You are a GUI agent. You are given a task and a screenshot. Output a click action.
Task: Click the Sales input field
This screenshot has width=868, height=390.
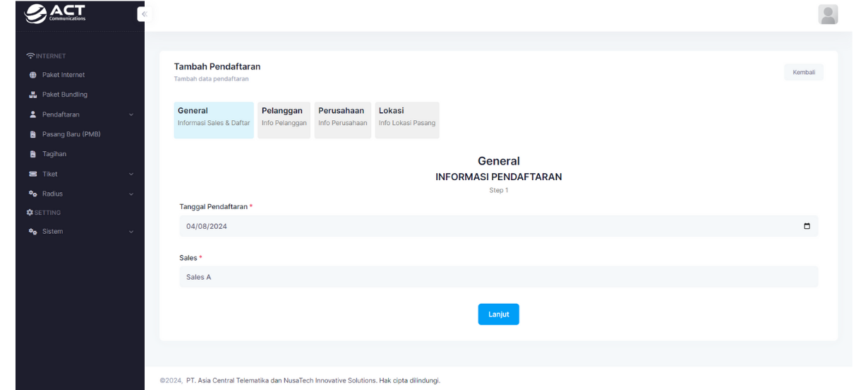coord(498,277)
